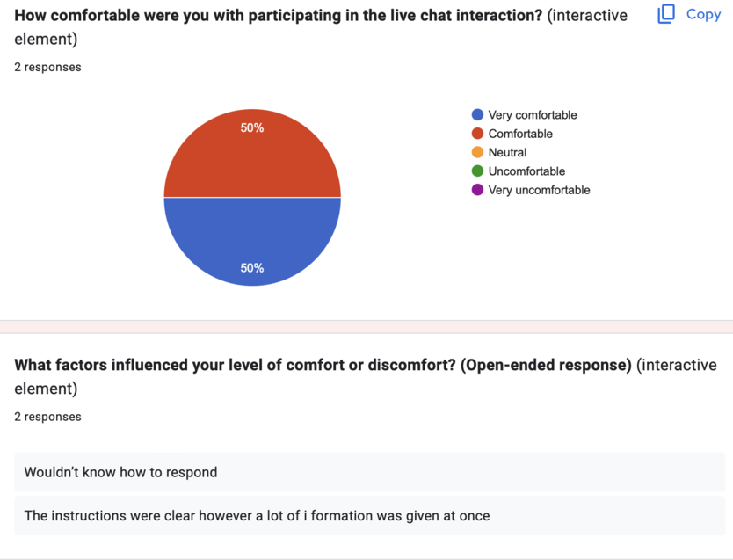Click the blue Very comfortable legend dot

pyautogui.click(x=478, y=115)
